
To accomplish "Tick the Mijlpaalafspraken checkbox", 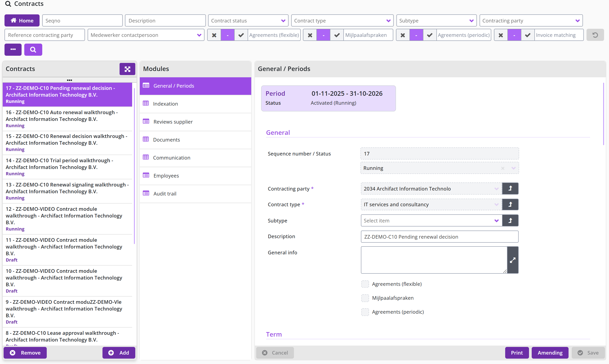I will (365, 298).
